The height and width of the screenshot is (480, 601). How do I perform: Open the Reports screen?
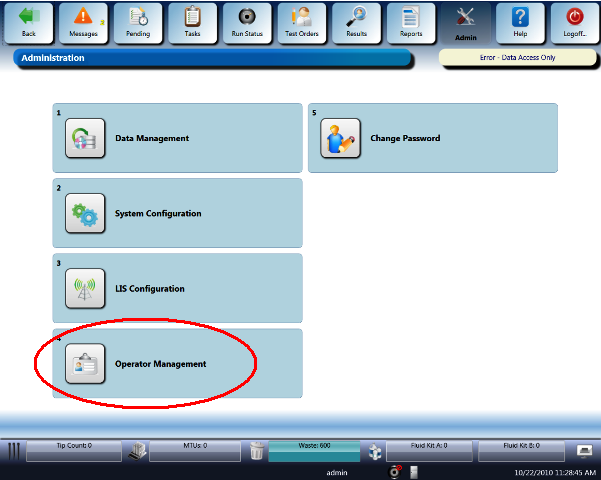click(410, 22)
